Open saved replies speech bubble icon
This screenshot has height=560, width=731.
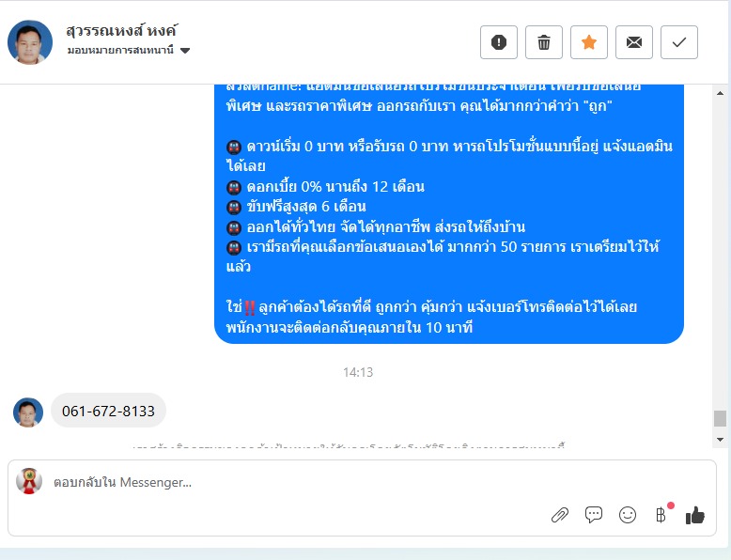(594, 515)
